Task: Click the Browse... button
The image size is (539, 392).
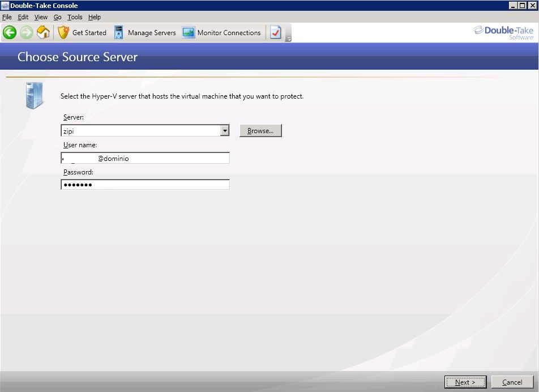Action: [260, 131]
